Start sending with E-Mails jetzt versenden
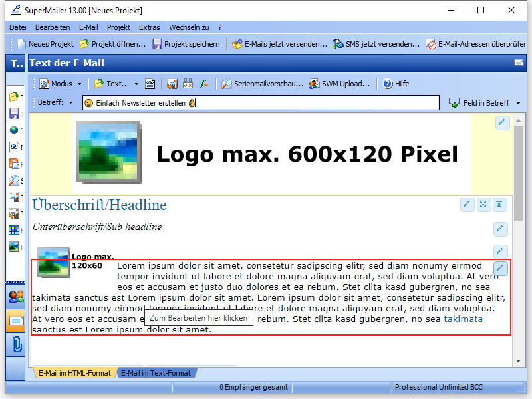The image size is (532, 399). coord(280,44)
